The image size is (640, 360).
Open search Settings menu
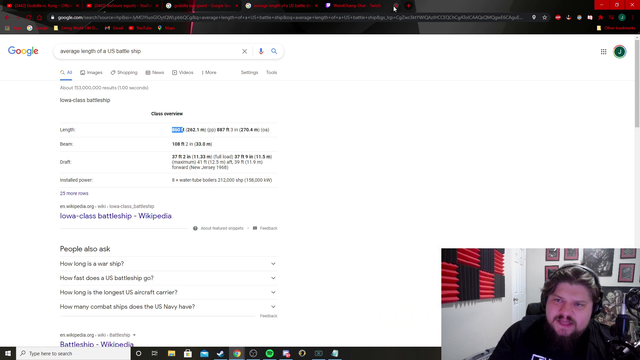249,73
